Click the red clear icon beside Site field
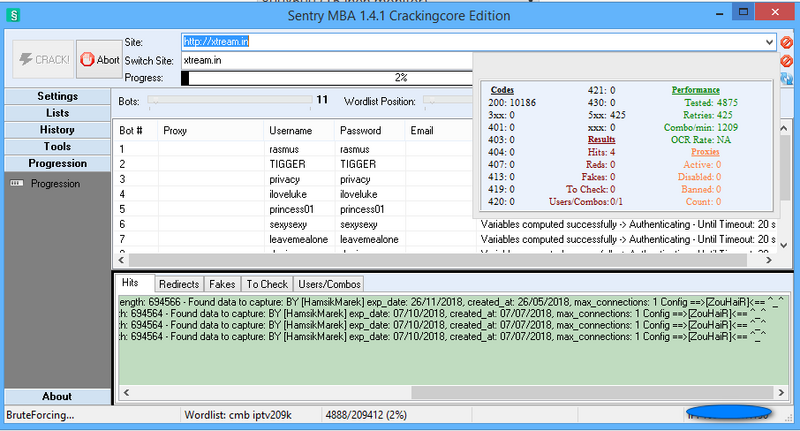This screenshot has height=431, width=800. (x=786, y=42)
